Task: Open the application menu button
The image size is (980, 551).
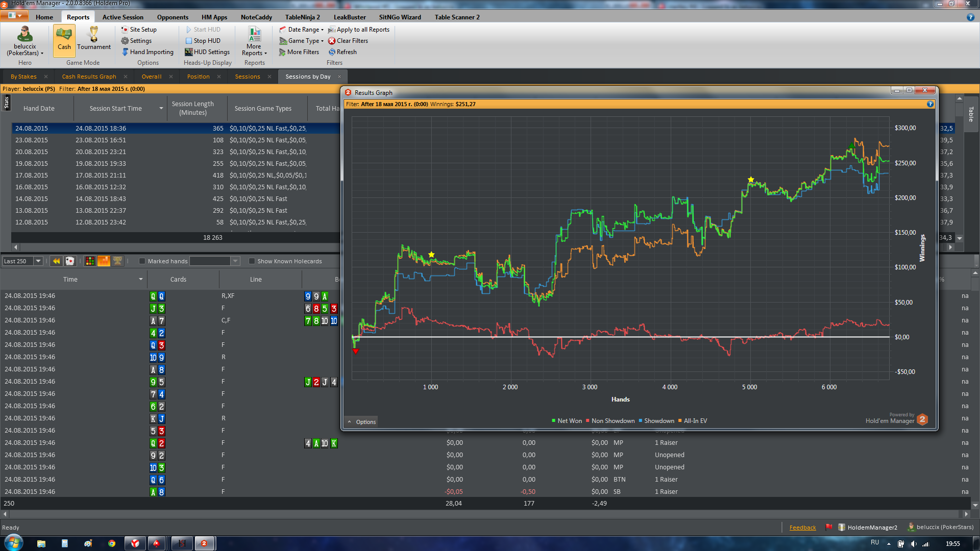Action: [x=15, y=16]
